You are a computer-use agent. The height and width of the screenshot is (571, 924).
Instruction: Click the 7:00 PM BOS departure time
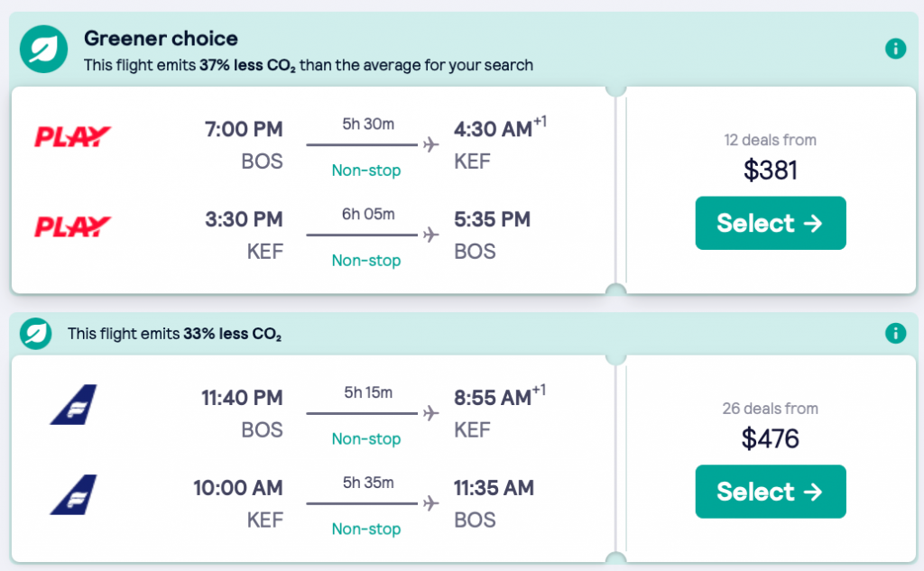coord(244,130)
